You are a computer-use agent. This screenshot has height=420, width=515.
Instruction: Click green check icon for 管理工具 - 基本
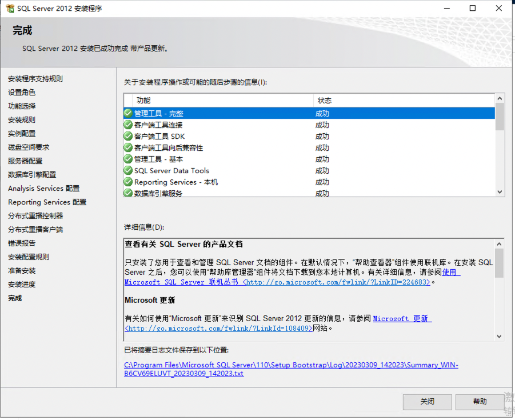click(x=128, y=159)
